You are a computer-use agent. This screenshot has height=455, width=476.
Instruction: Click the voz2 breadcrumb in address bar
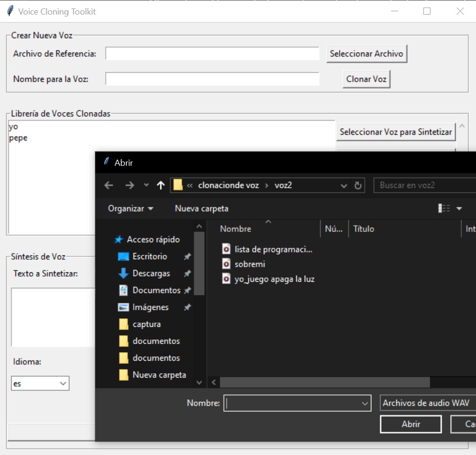click(x=283, y=185)
